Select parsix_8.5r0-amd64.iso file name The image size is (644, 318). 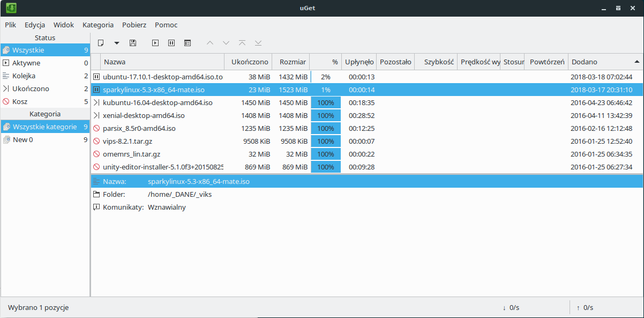coord(139,128)
